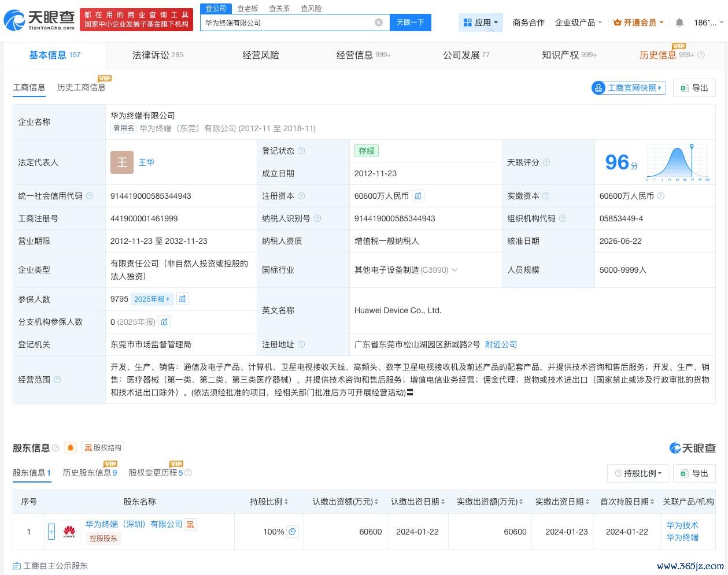Image resolution: width=728 pixels, height=575 pixels.
Task: Click the orange bell alert in 股东信息
Action: [71, 448]
